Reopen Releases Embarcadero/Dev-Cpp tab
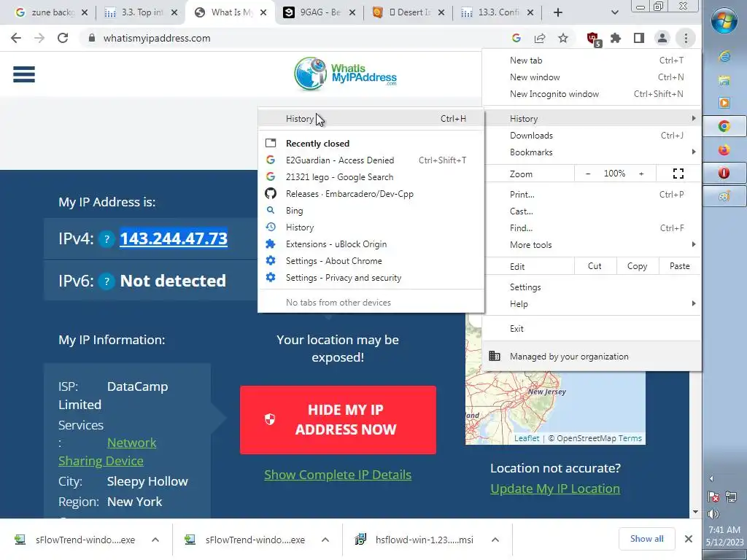This screenshot has width=747, height=560. point(371,194)
